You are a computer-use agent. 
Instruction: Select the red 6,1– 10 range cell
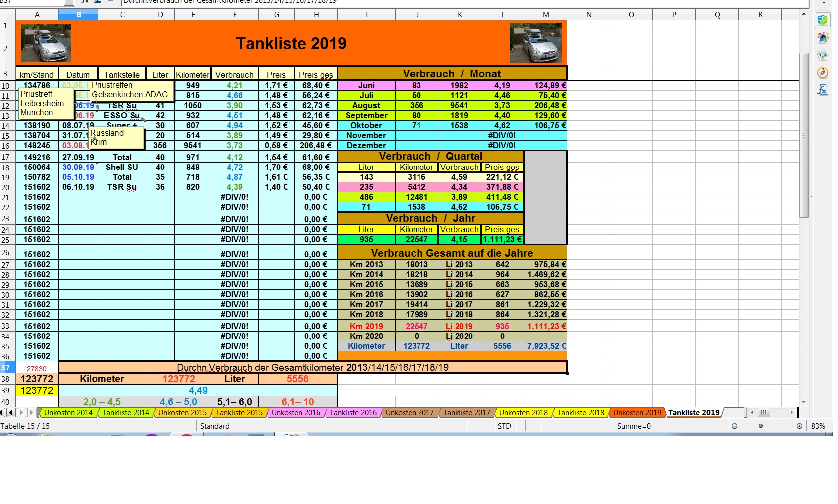tap(298, 402)
